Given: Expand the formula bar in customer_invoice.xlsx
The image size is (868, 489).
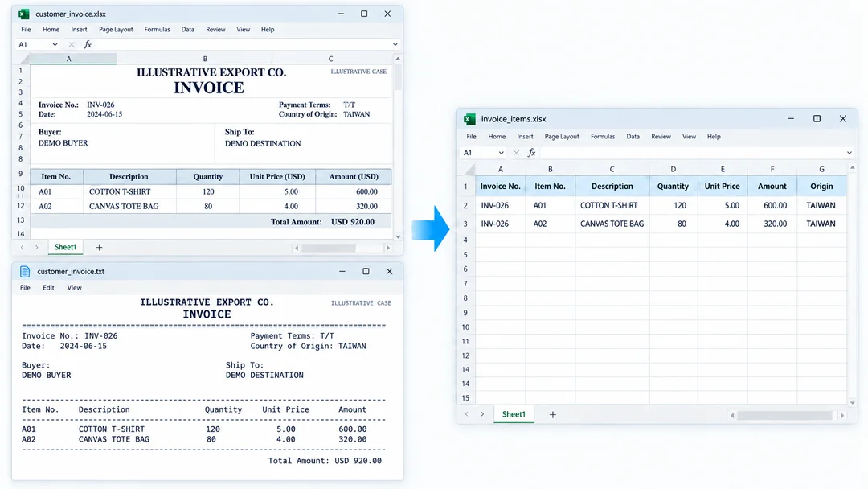Looking at the screenshot, I should coord(395,44).
